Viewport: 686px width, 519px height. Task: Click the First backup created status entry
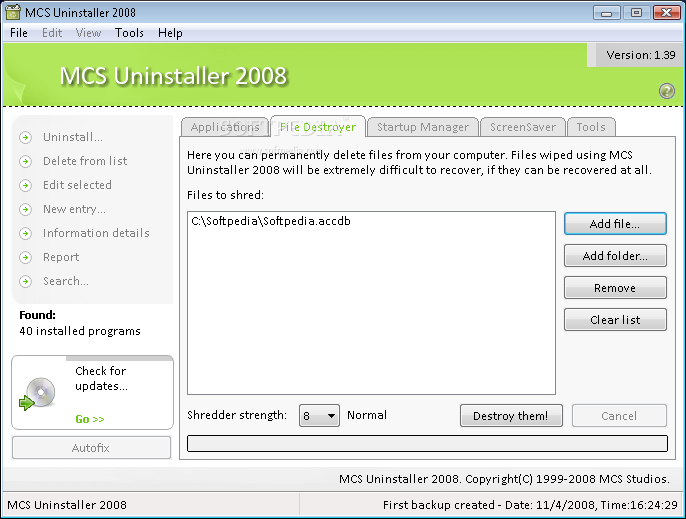[x=530, y=505]
